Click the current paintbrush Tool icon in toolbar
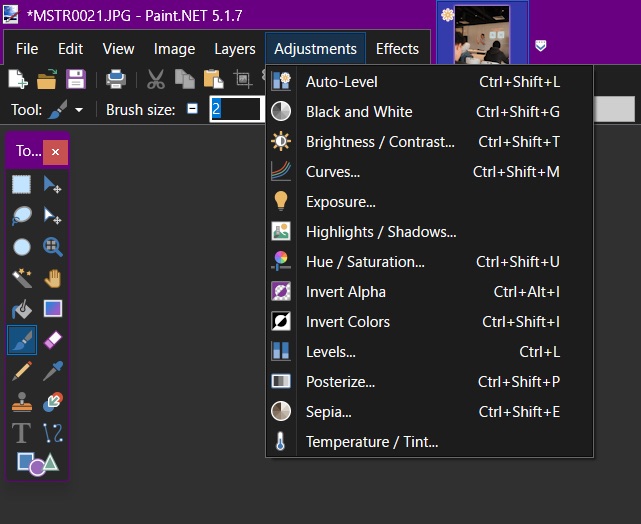Viewport: 641px width, 524px height. (57, 110)
